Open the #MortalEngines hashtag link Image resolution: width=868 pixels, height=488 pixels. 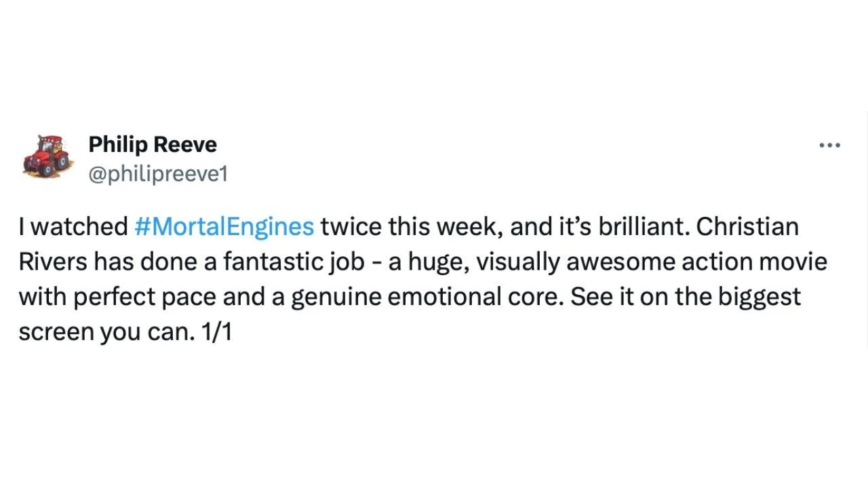click(224, 226)
